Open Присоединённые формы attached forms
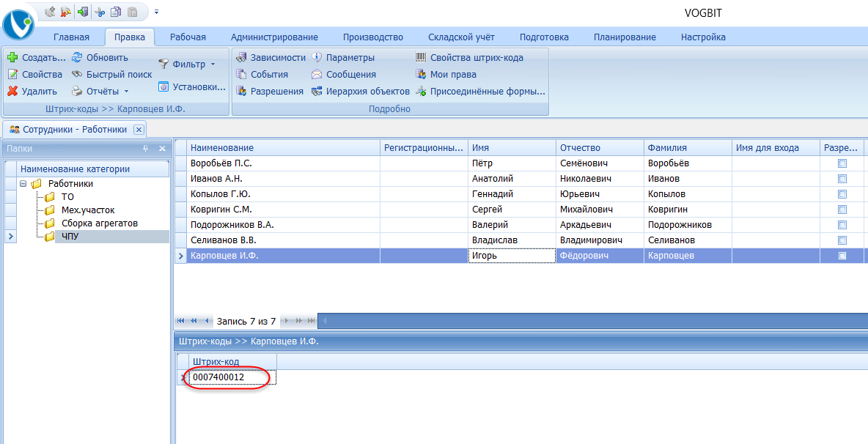Image resolution: width=868 pixels, height=444 pixels. (421, 92)
